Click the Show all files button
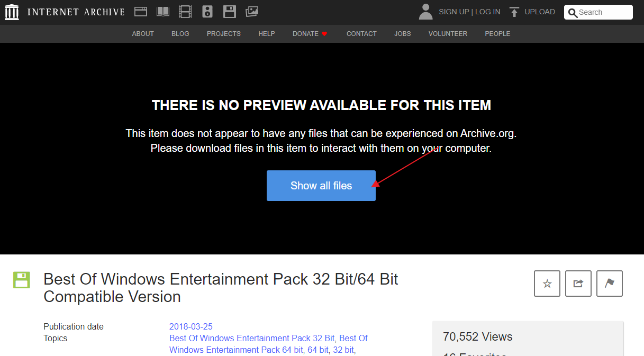This screenshot has height=356, width=644. 321,186
